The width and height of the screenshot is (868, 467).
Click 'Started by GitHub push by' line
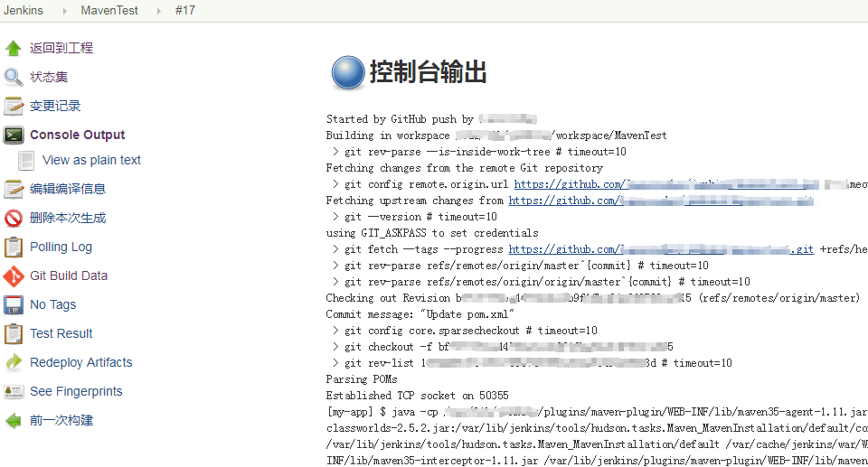[432, 119]
